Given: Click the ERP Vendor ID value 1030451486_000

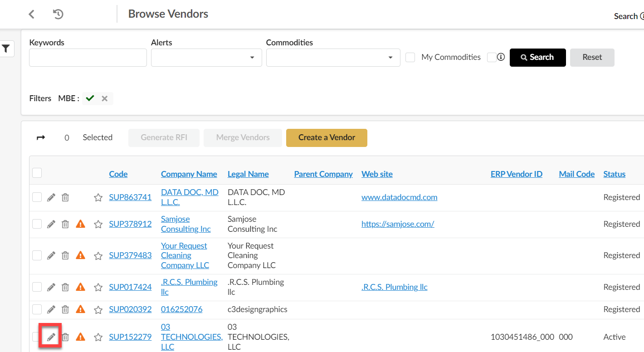Looking at the screenshot, I should point(522,337).
